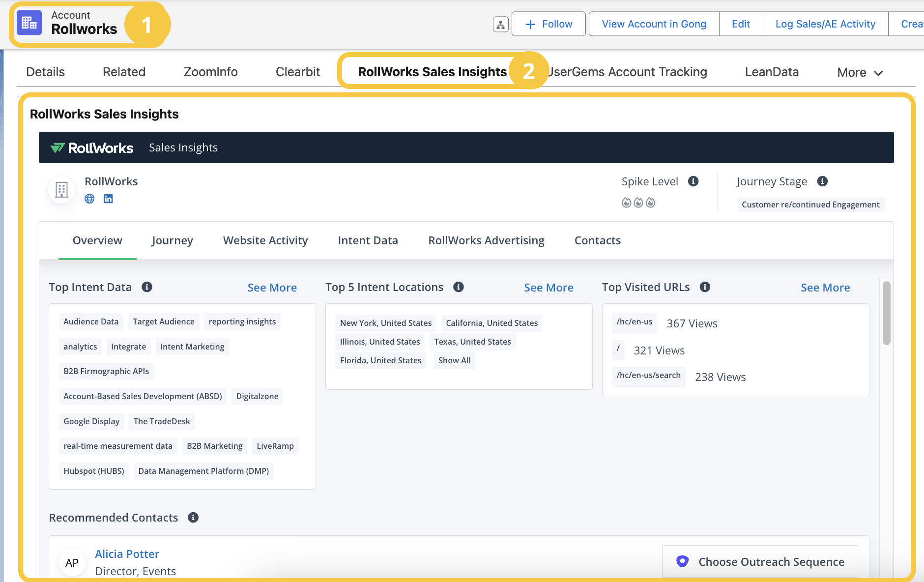Show All intent locations
924x582 pixels.
(x=454, y=360)
